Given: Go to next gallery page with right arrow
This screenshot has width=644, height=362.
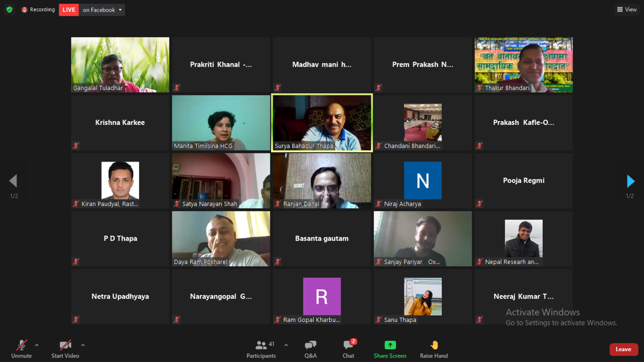Looking at the screenshot, I should tap(630, 181).
